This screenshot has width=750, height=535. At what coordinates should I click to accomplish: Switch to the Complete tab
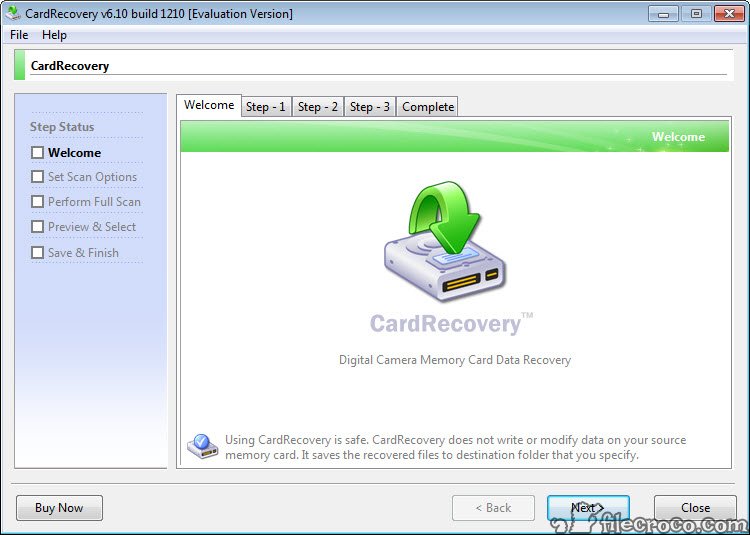click(428, 107)
